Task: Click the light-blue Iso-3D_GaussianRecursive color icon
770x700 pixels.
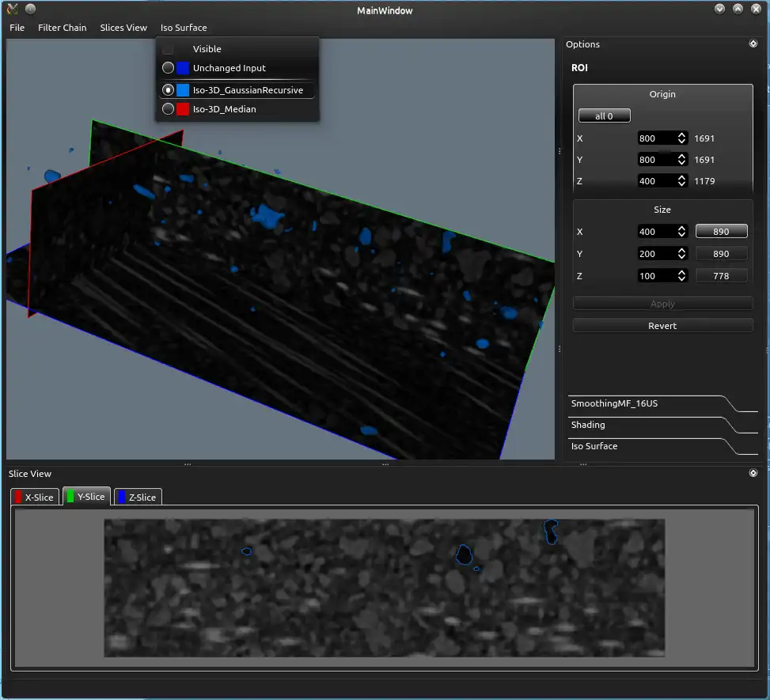Action: (x=183, y=90)
